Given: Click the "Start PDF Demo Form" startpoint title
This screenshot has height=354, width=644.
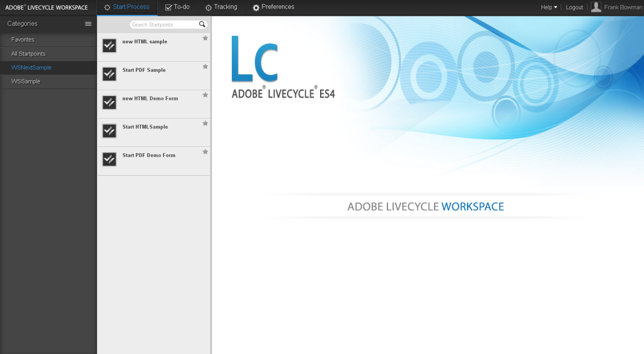Looking at the screenshot, I should pos(149,155).
